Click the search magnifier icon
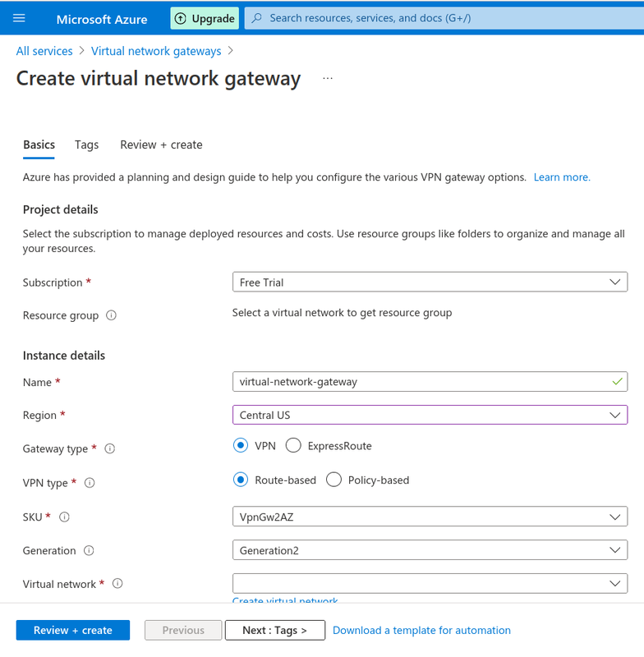 tap(257, 18)
